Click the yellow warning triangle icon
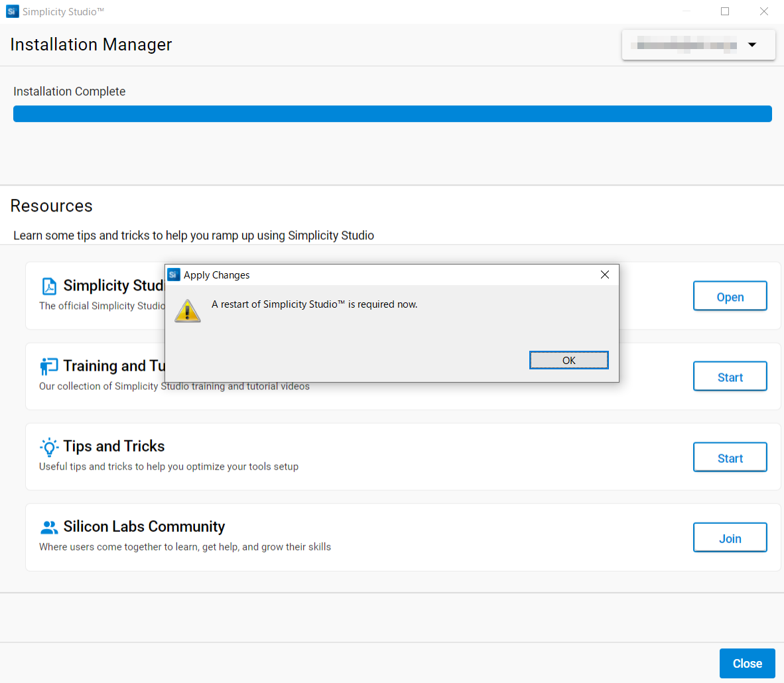The image size is (784, 683). [x=188, y=311]
